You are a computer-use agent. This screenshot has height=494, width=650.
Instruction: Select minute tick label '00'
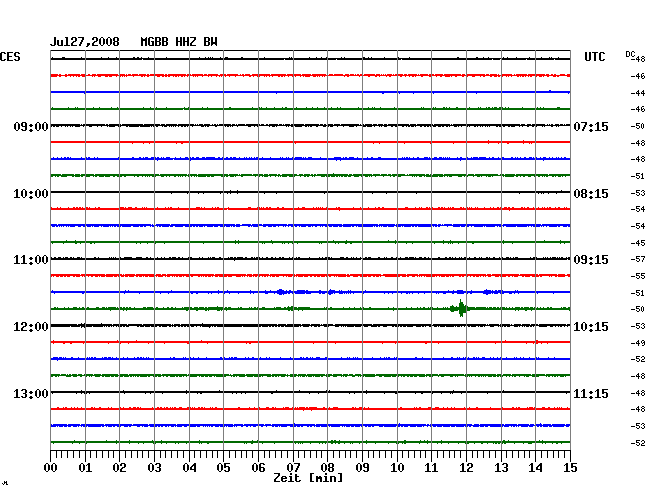pyautogui.click(x=51, y=468)
